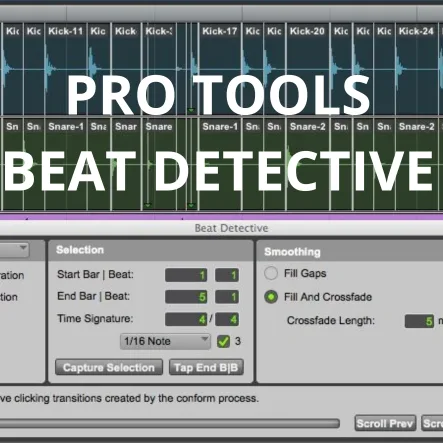Click the End Bar field showing 5
Screen dimensions: 443x443
tap(186, 297)
